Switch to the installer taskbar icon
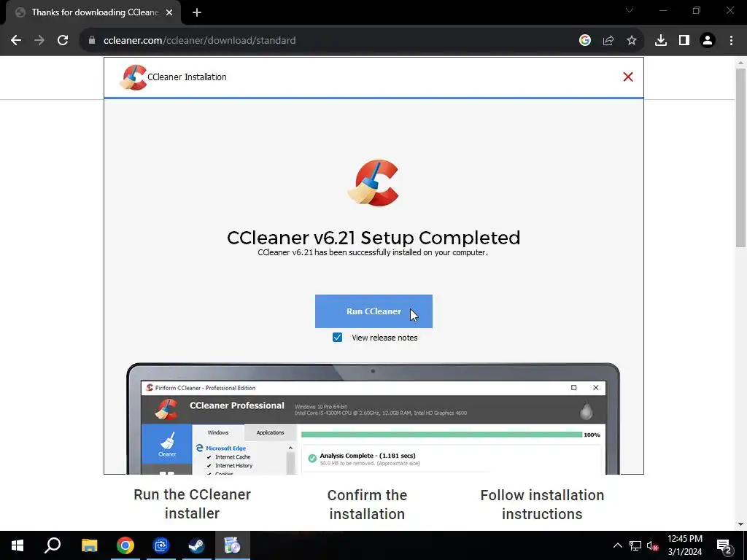 pos(233,545)
